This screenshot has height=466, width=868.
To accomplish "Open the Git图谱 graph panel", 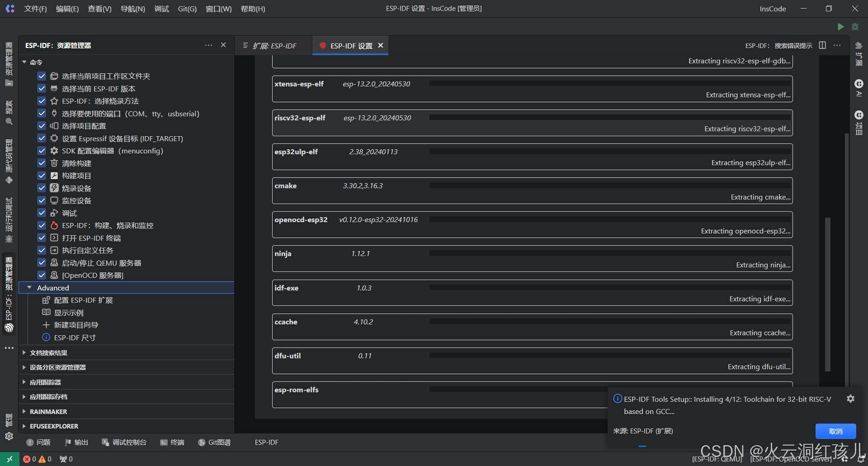I will pyautogui.click(x=214, y=442).
